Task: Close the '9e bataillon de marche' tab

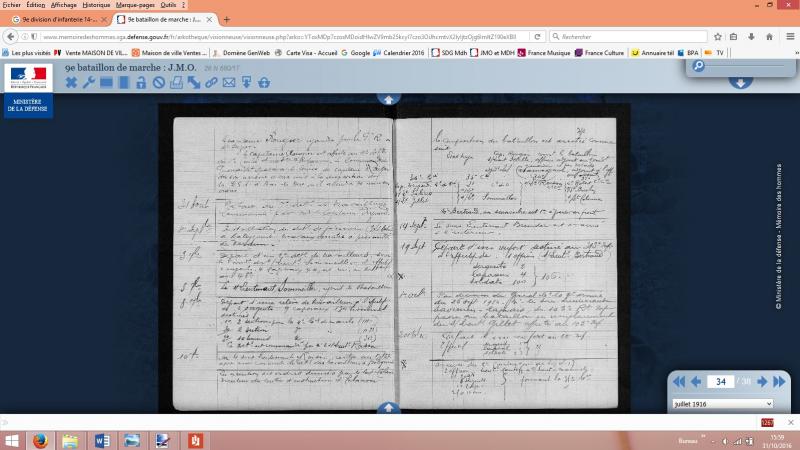Action: tap(209, 19)
